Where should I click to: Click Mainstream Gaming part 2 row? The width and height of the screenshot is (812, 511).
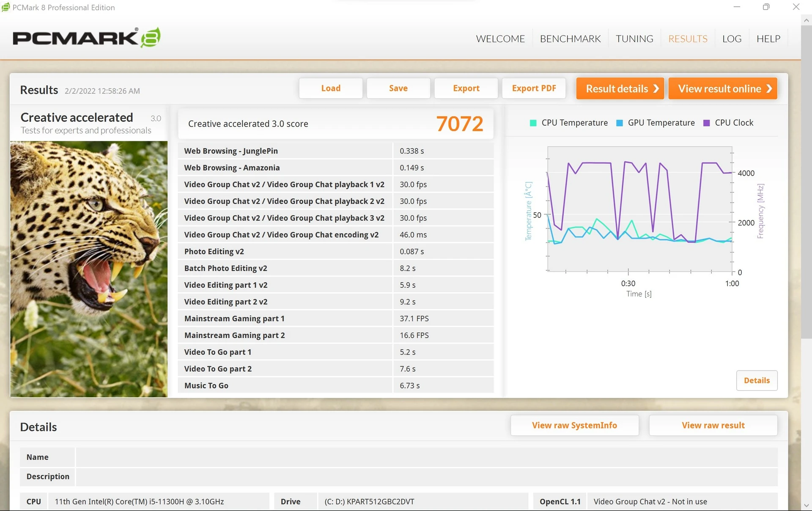(336, 335)
